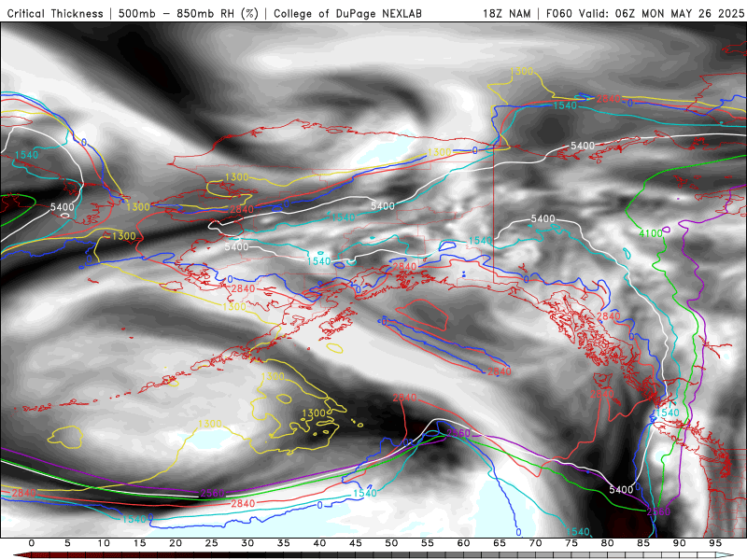Click the "5" tick label on the colorbar
Screen dimensions: 747x560
pyautogui.click(x=67, y=543)
